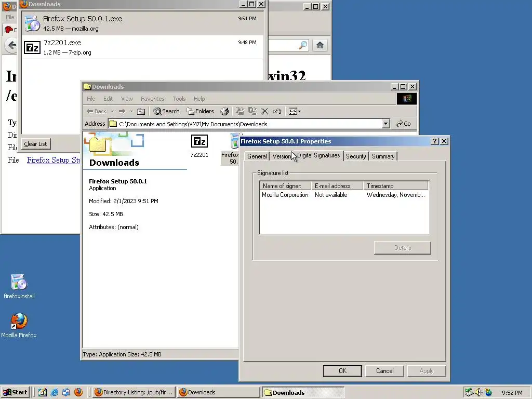Launch Internet Explorer from quick launch
This screenshot has height=399, width=532.
click(54, 392)
